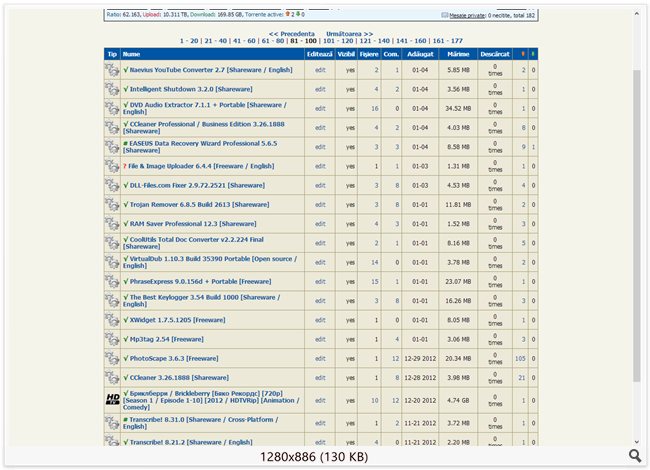
Task: Go to previous page via Precedenta link
Action: click(292, 34)
